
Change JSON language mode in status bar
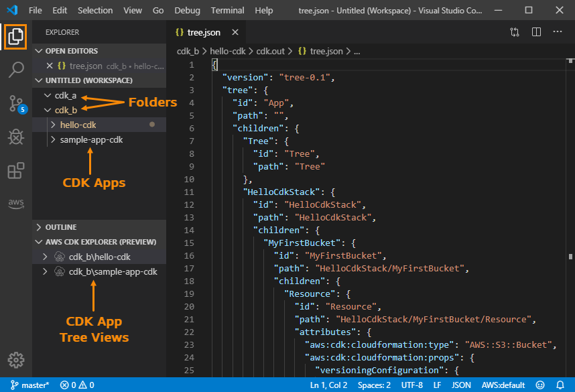[x=461, y=385]
